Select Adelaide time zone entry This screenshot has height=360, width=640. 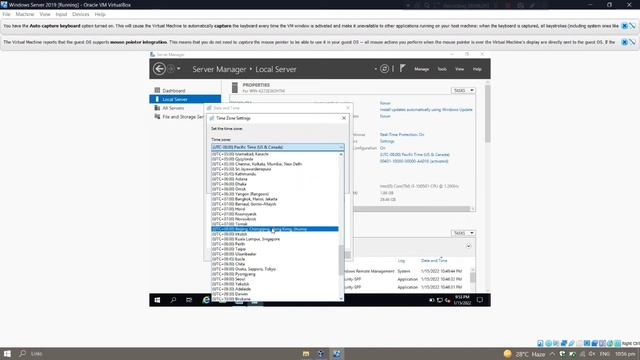coord(275,289)
